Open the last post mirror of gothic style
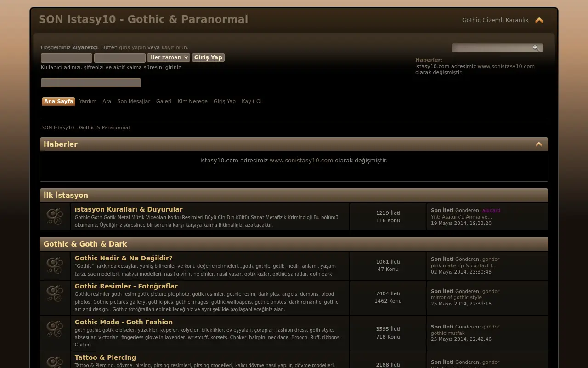Screen dimensions: 588x368 click(x=455, y=298)
